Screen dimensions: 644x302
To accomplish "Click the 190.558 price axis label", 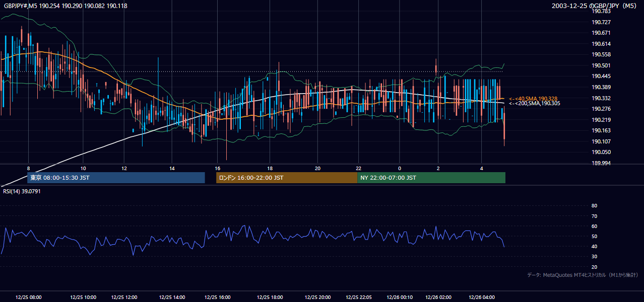I will 601,54.
